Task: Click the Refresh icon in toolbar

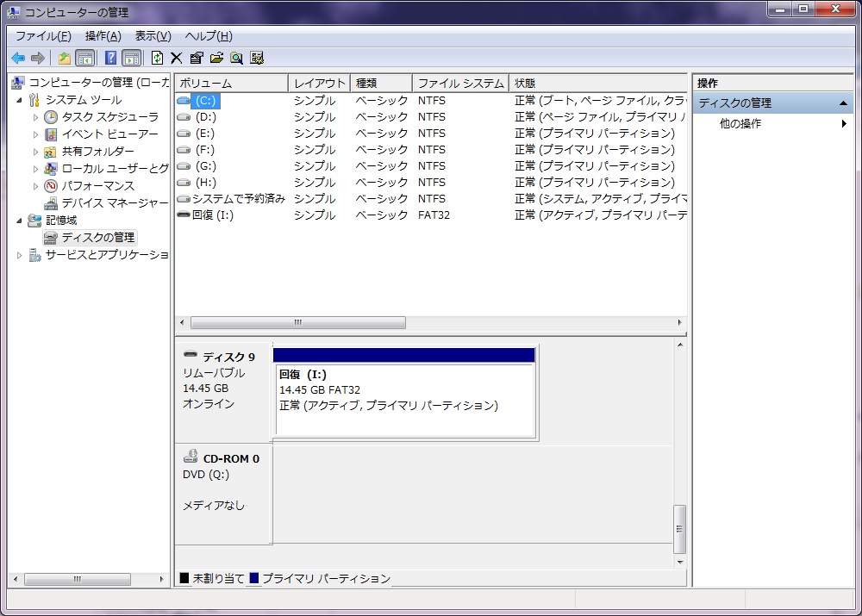Action: coord(157,58)
